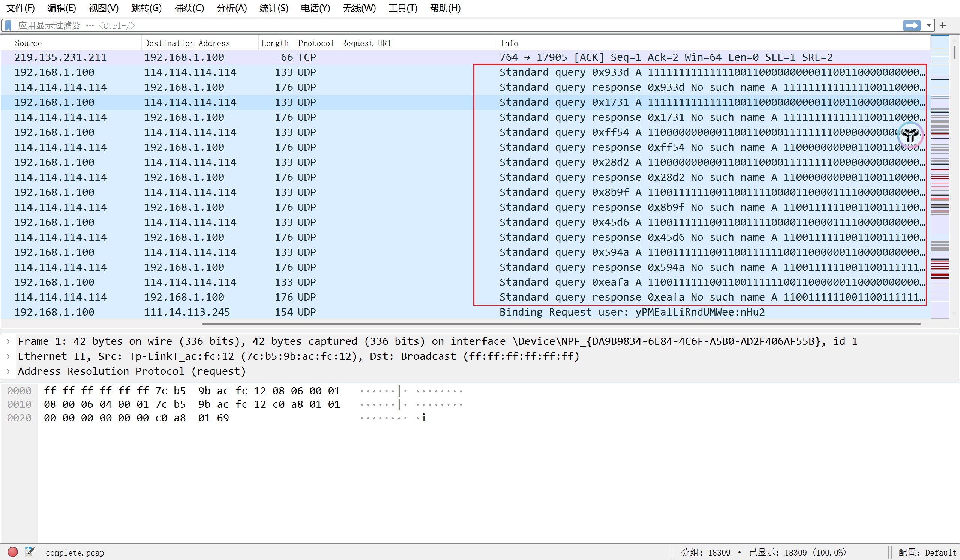
Task: Open the 统计(S) menu
Action: click(x=273, y=8)
